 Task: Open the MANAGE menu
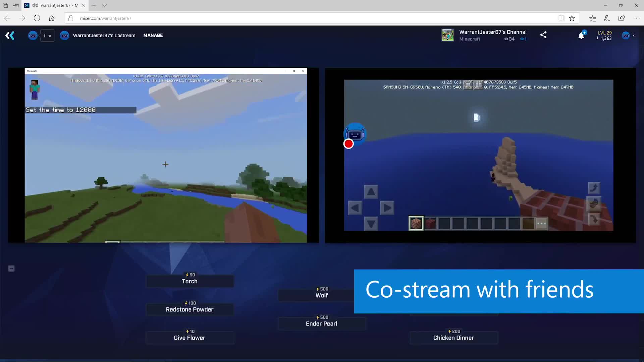click(153, 35)
